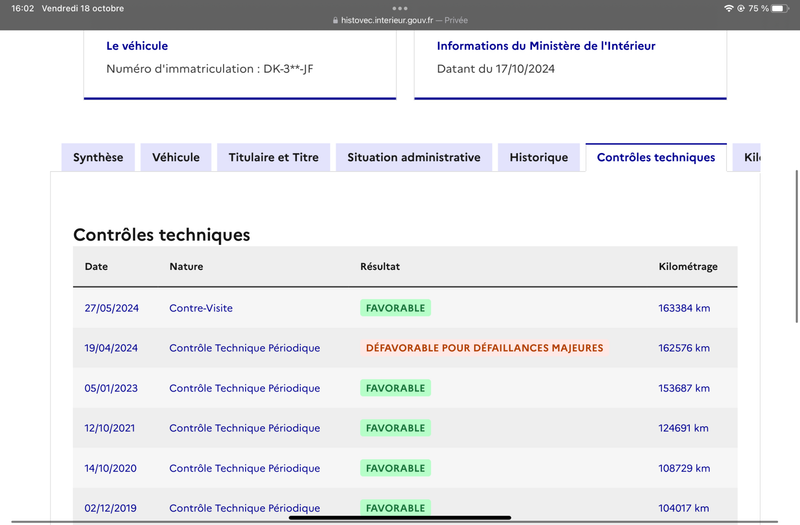
Task: Open the partially hidden Kilométrage tab
Action: 746,157
